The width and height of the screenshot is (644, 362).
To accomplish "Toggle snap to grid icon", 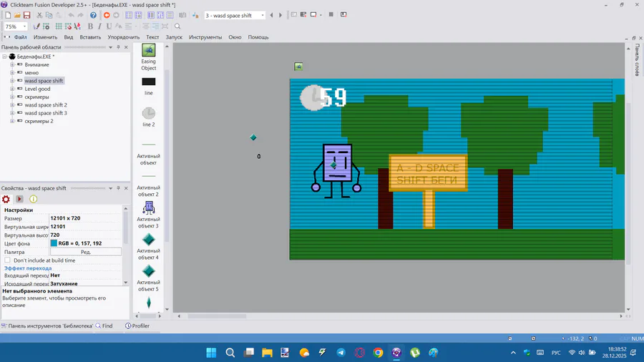I will 68,26.
